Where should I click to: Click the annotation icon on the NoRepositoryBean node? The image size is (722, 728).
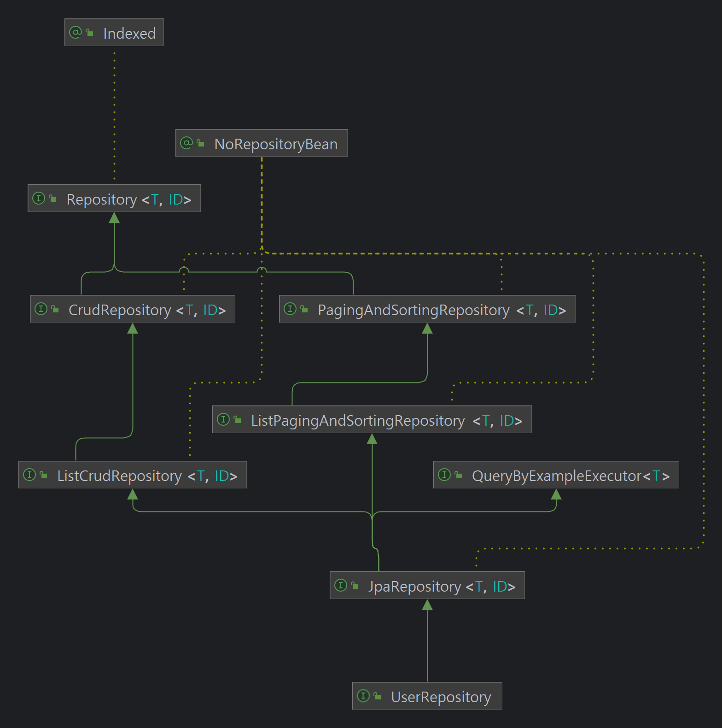click(x=186, y=143)
